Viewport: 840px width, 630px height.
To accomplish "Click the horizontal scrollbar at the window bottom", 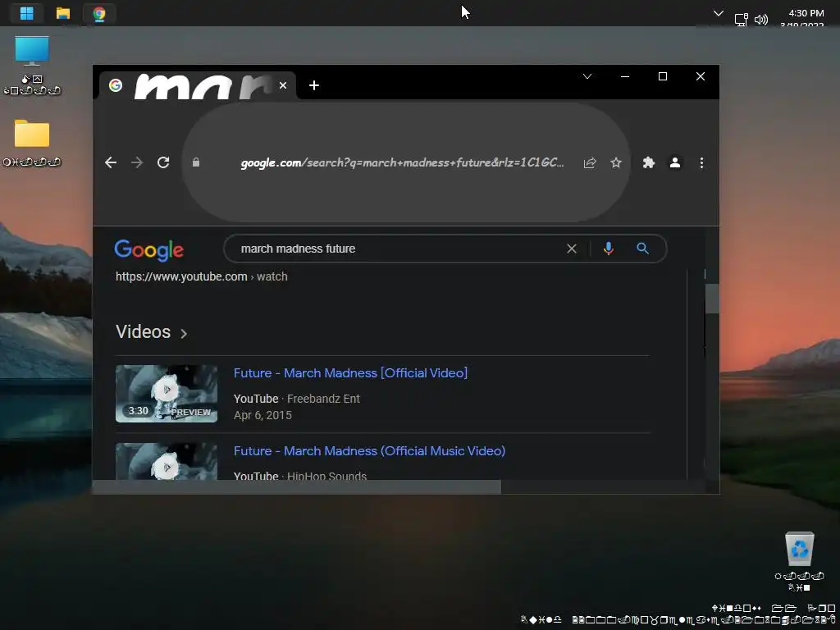I will pyautogui.click(x=297, y=487).
